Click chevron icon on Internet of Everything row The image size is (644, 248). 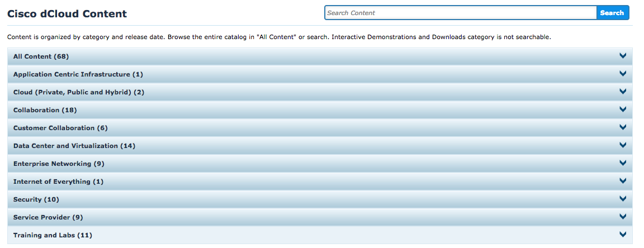pos(622,181)
